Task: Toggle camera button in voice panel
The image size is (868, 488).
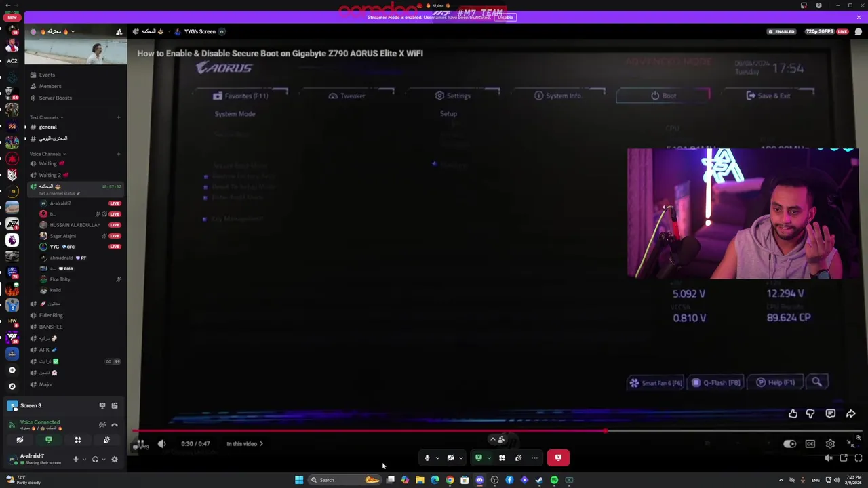Action: [20, 440]
